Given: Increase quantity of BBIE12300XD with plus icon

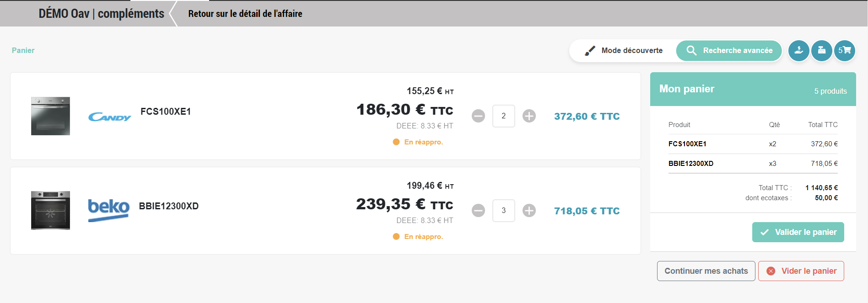Looking at the screenshot, I should (529, 211).
